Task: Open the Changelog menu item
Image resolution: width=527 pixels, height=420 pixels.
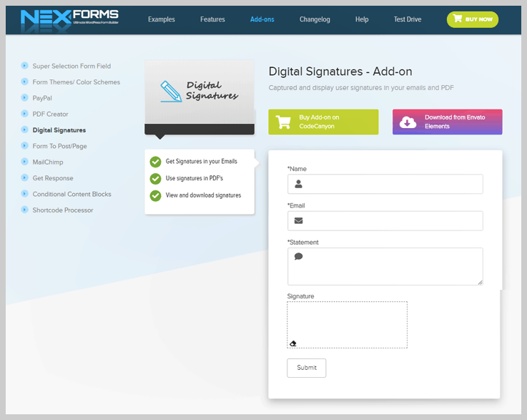Action: pyautogui.click(x=315, y=19)
